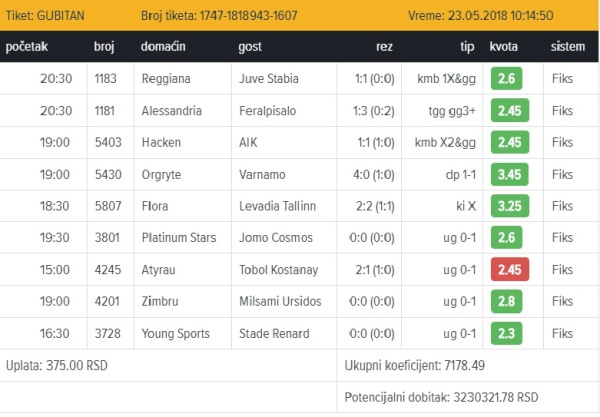Image resolution: width=600 pixels, height=417 pixels.
Task: Click the 'rez' column header
Action: [x=384, y=46]
